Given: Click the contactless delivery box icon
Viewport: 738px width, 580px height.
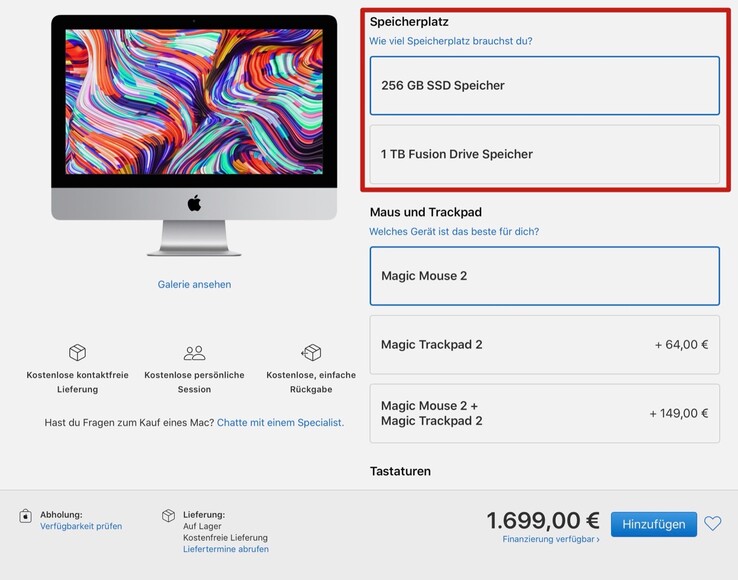Looking at the screenshot, I should point(77,352).
